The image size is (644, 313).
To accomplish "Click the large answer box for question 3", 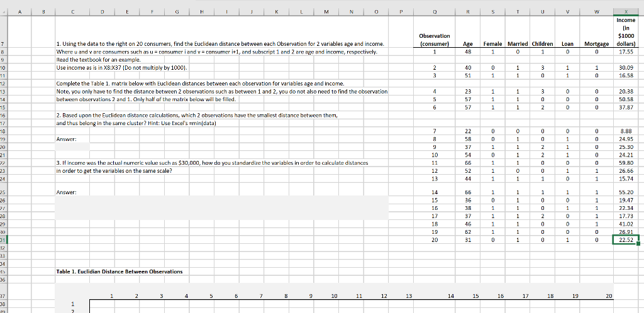I will pyautogui.click(x=222, y=207).
